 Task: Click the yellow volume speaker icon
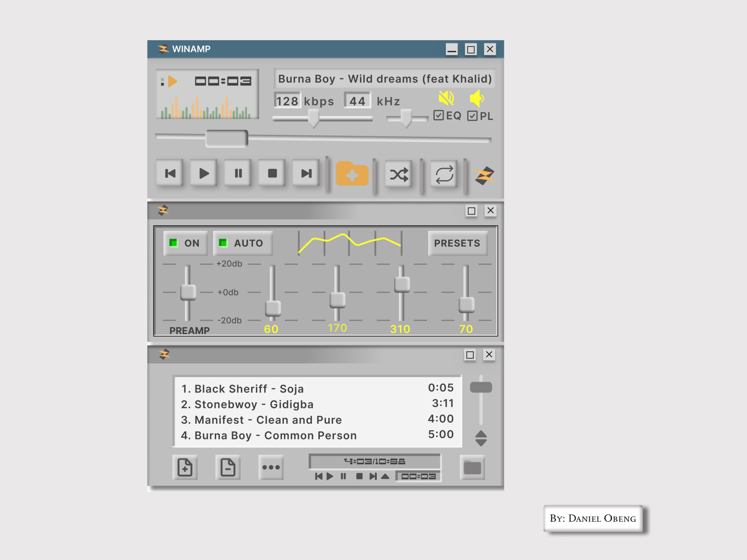tap(477, 98)
